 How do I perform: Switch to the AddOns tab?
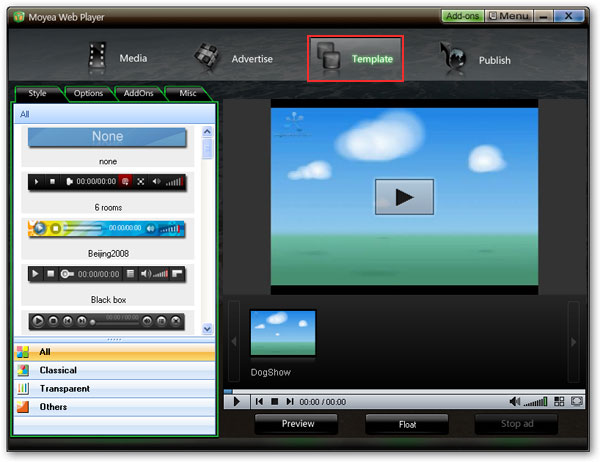139,93
